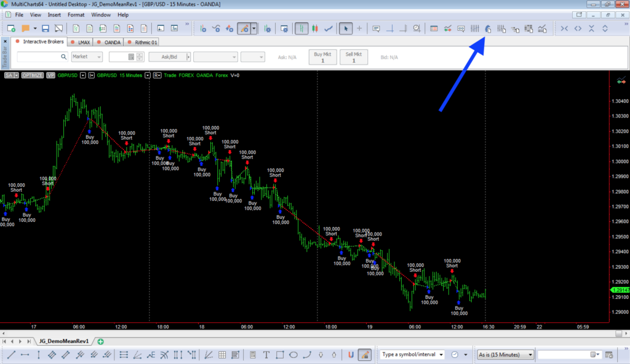Screen dimensions: 630x364
Task: Switch the chart to candlestick style
Action: pyautogui.click(x=314, y=28)
